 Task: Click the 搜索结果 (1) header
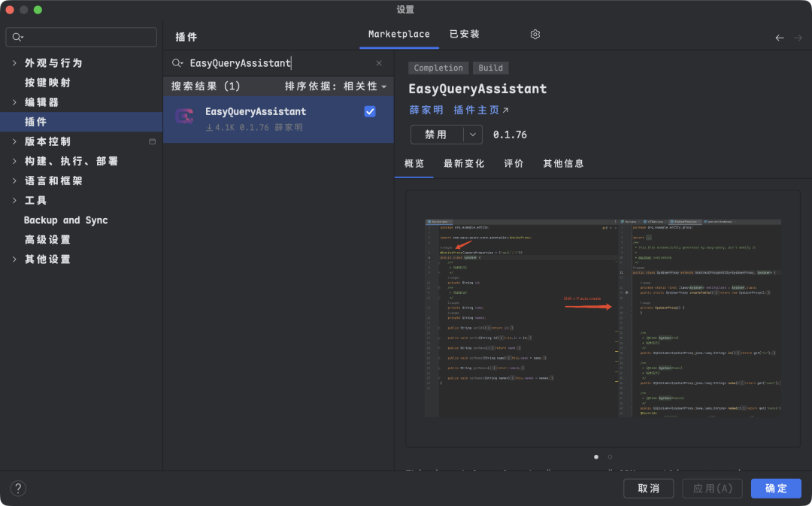206,86
